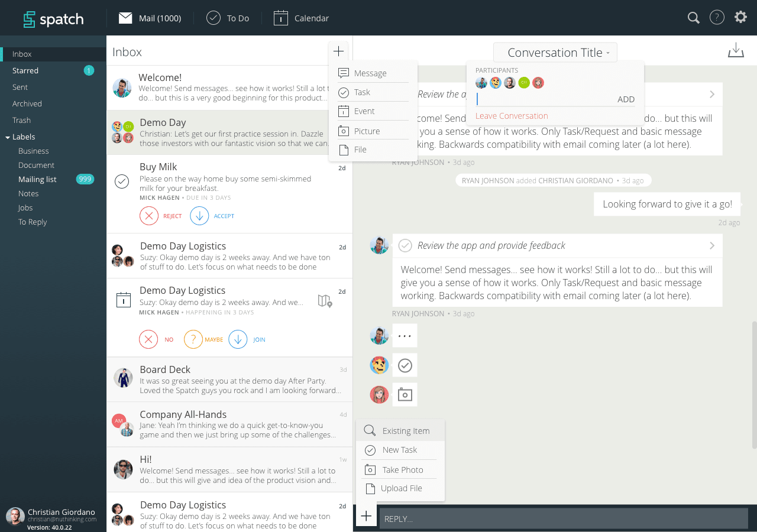Open the Company All-Hands conversation
The height and width of the screenshot is (532, 757).
coord(229,424)
